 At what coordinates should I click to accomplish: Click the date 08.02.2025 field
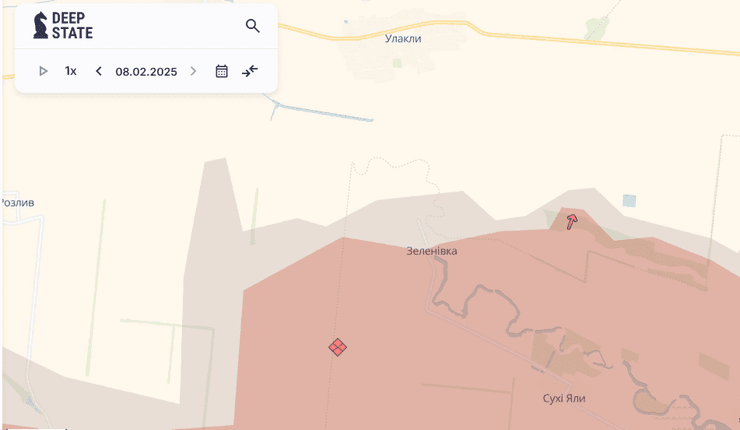pos(146,71)
